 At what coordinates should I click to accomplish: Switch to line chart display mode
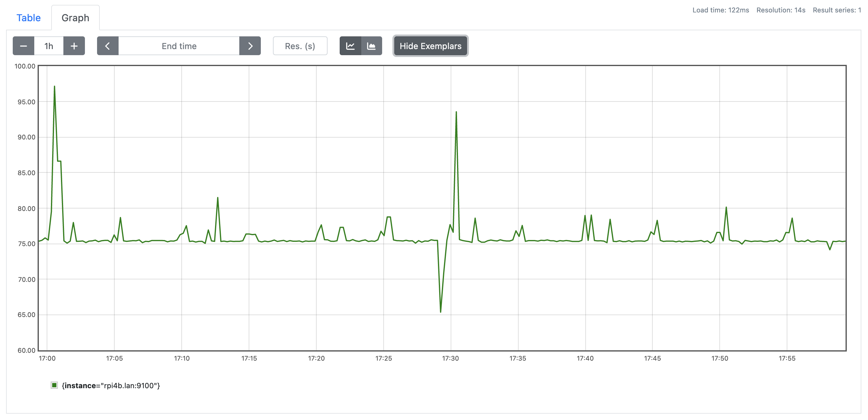[350, 46]
